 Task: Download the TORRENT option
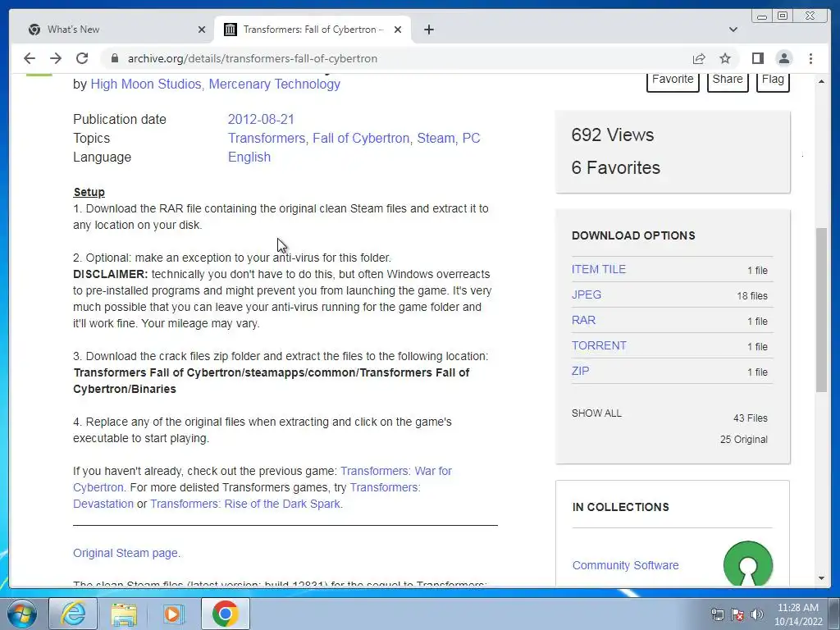599,345
